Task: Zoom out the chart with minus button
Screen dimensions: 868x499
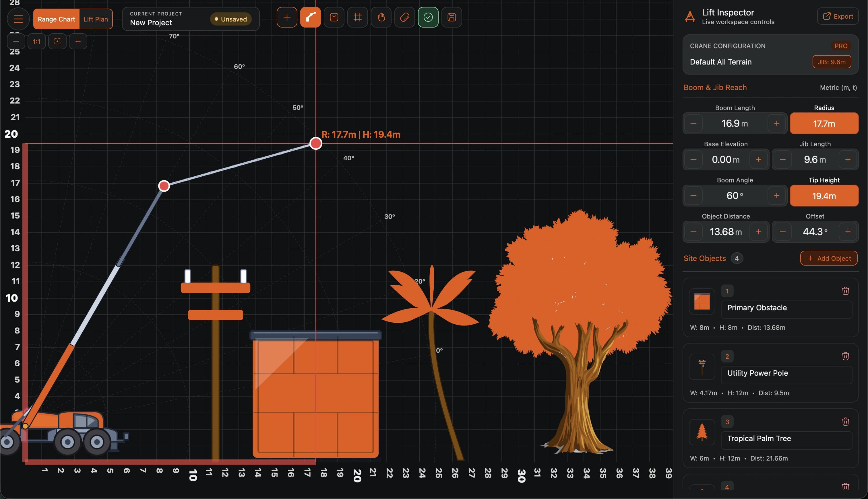Action: pyautogui.click(x=16, y=42)
